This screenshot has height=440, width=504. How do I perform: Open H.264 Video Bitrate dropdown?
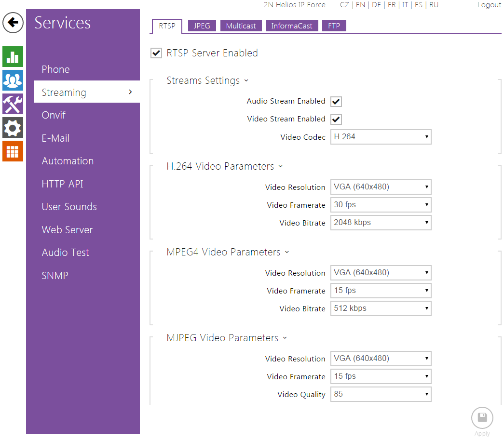tap(381, 223)
